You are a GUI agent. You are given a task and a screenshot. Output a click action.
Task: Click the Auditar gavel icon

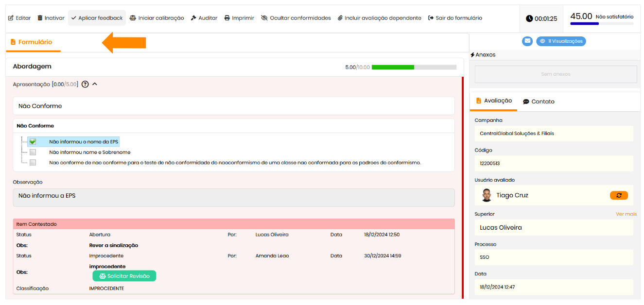point(193,18)
